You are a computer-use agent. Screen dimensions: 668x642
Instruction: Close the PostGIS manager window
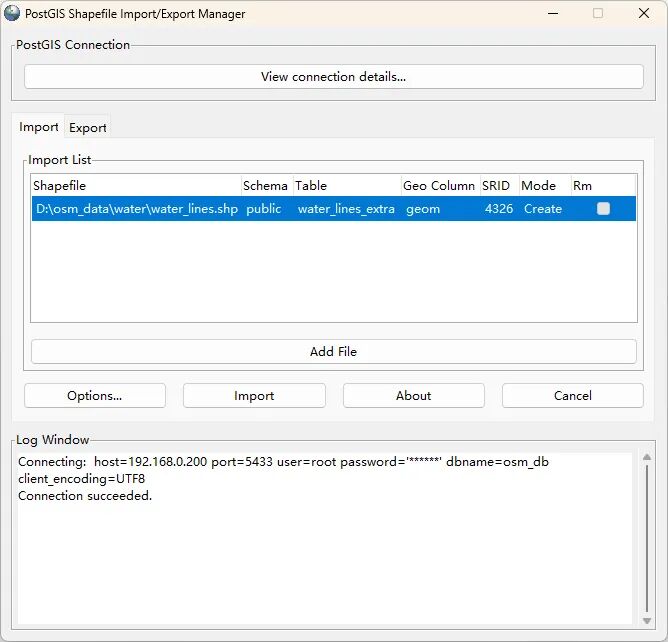pos(644,13)
